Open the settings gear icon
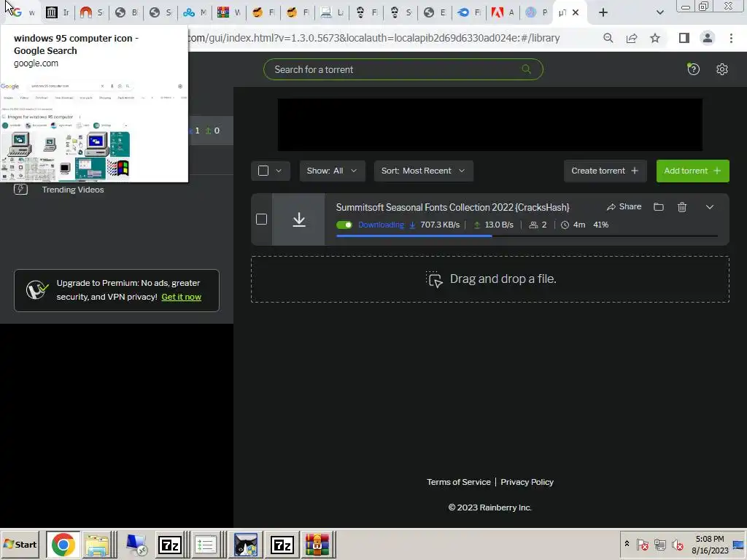The height and width of the screenshot is (560, 747). (x=721, y=69)
